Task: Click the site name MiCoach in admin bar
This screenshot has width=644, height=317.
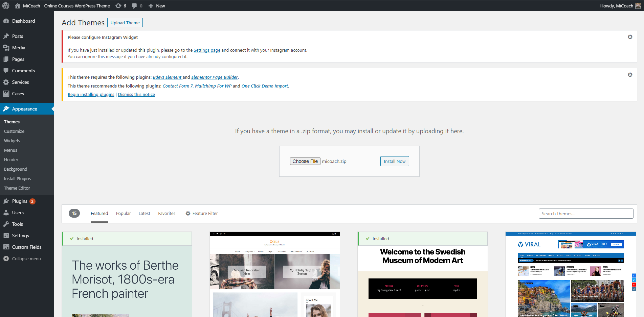Action: [66, 6]
